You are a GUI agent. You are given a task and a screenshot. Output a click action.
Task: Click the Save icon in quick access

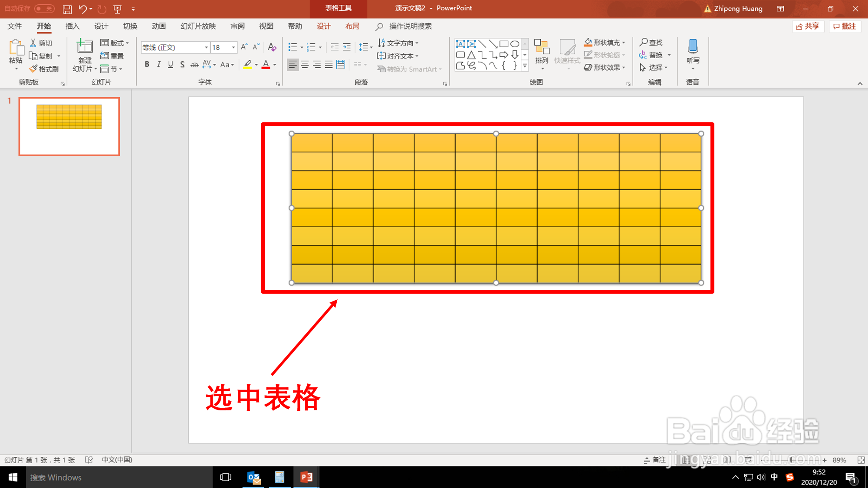point(67,9)
